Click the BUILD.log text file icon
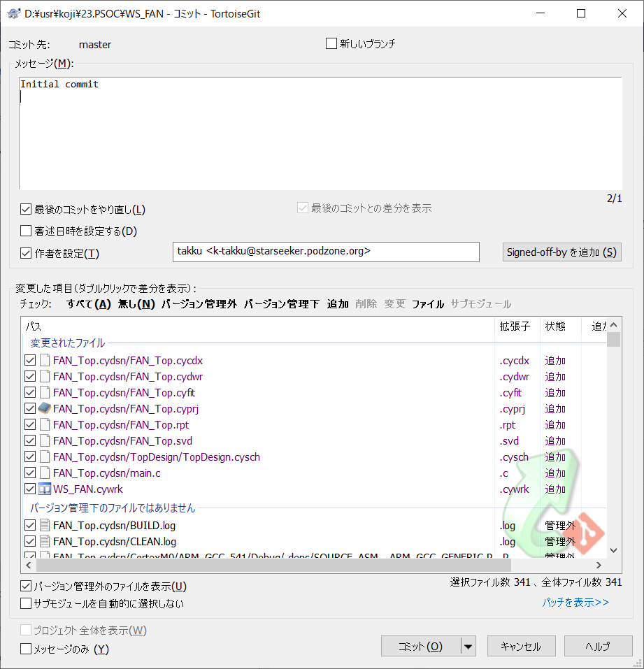The width and height of the screenshot is (644, 669). point(45,525)
